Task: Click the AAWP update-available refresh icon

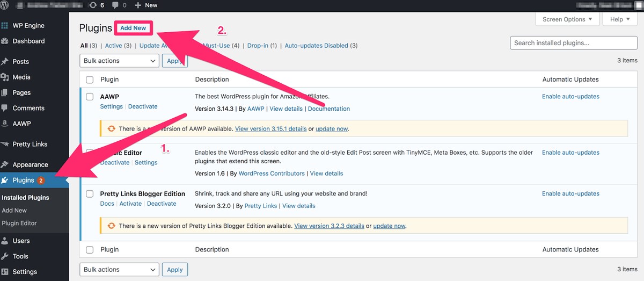Action: click(x=112, y=129)
